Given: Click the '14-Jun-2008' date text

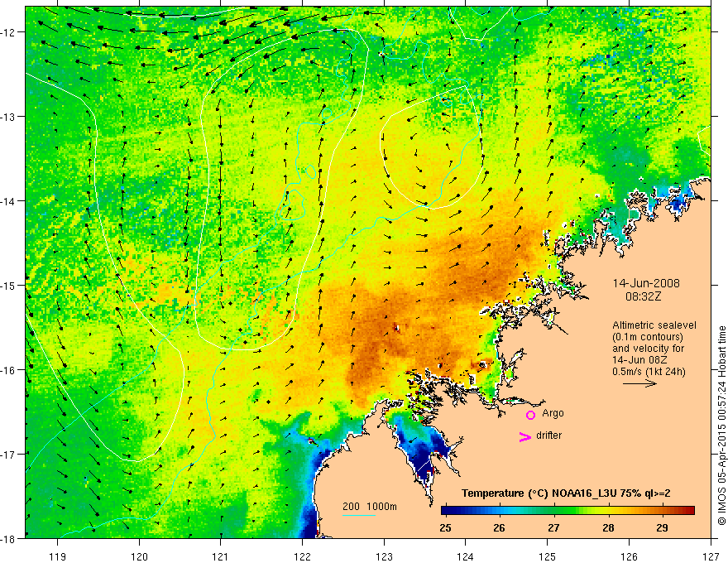Looking at the screenshot, I should (x=646, y=283).
